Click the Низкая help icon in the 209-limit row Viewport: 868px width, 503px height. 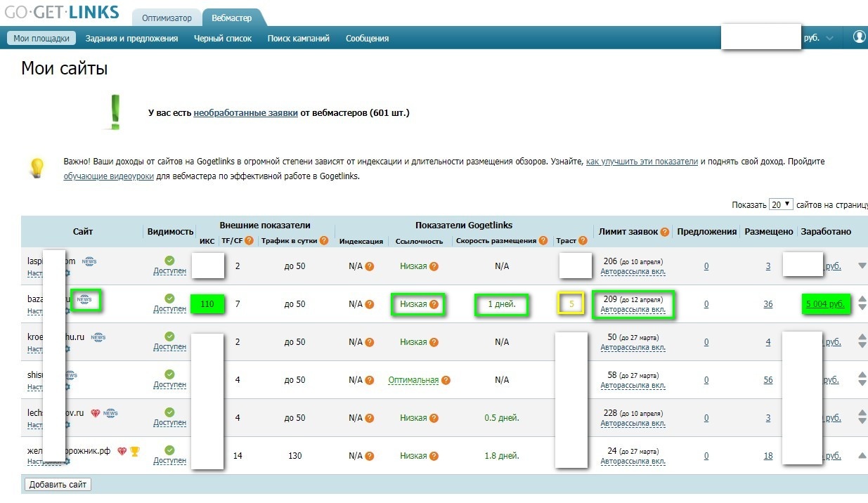point(434,305)
